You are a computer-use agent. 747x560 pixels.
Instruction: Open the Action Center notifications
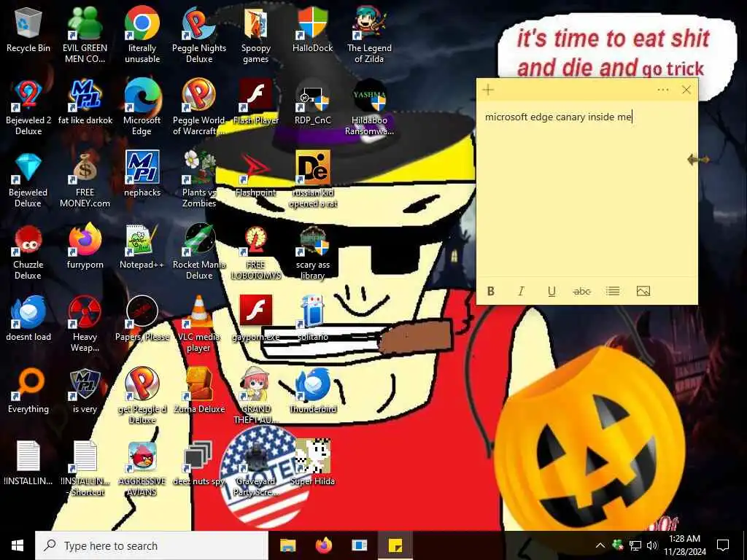(723, 545)
